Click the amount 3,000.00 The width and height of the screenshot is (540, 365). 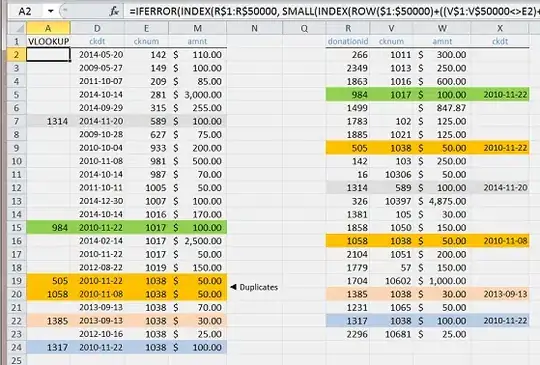[203, 95]
